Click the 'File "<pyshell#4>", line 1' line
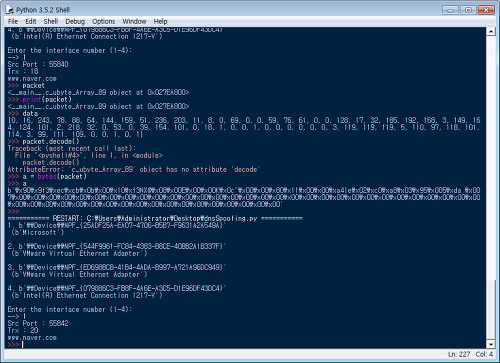Screen dimensions: 500x363 [x=88, y=155]
